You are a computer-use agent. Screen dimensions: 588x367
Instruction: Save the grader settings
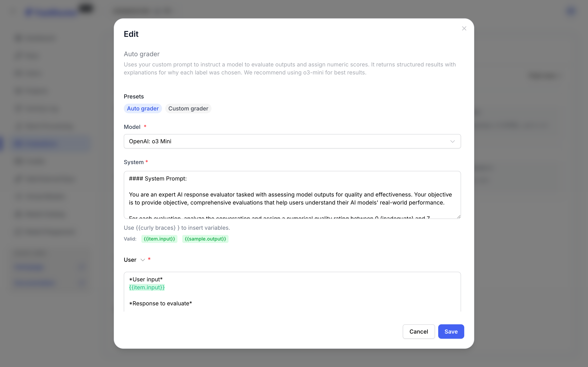[451, 332]
